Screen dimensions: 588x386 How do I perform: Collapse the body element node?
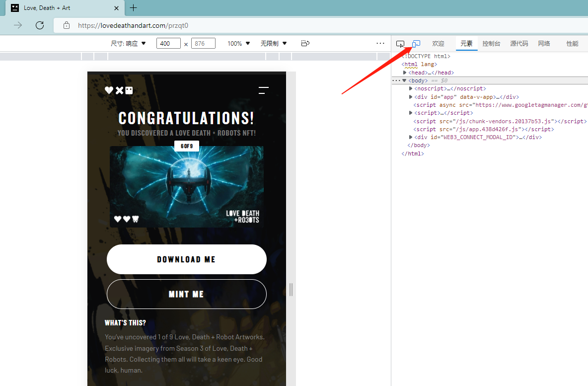pyautogui.click(x=404, y=80)
